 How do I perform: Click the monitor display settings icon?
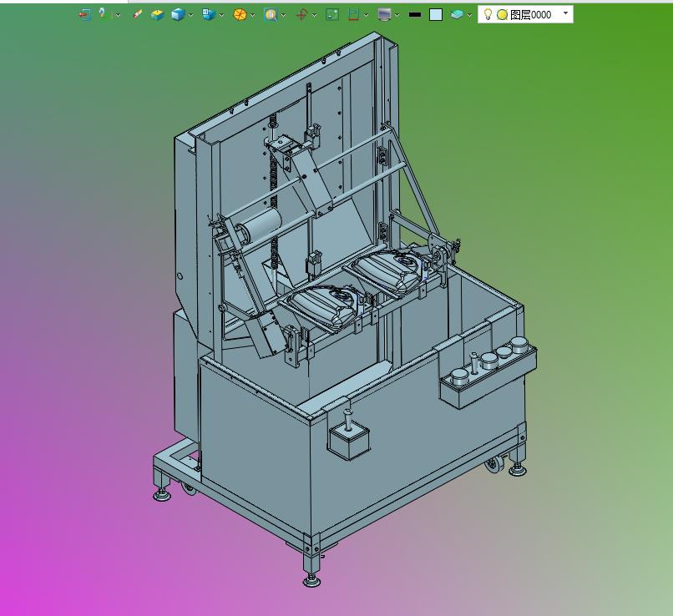pos(384,15)
